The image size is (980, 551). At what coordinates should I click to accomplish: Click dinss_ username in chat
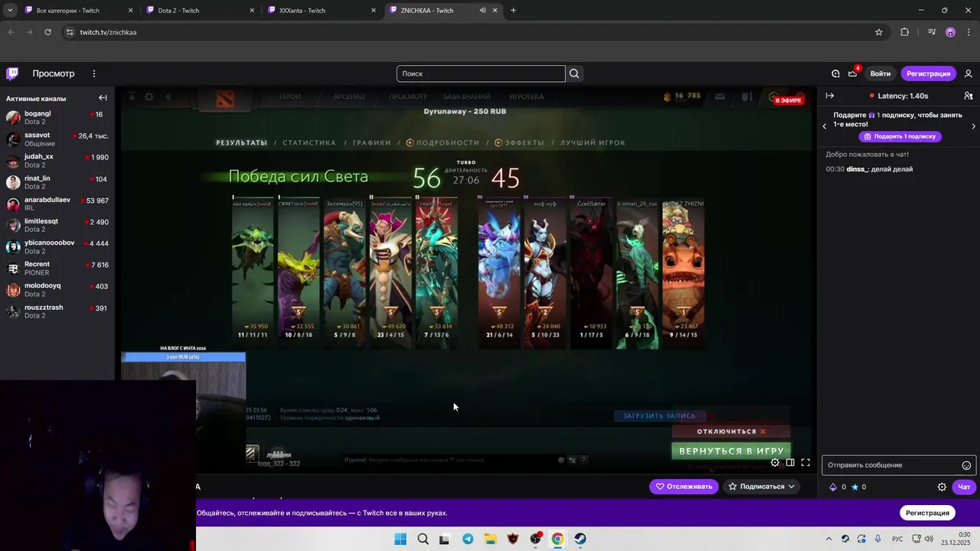point(857,169)
